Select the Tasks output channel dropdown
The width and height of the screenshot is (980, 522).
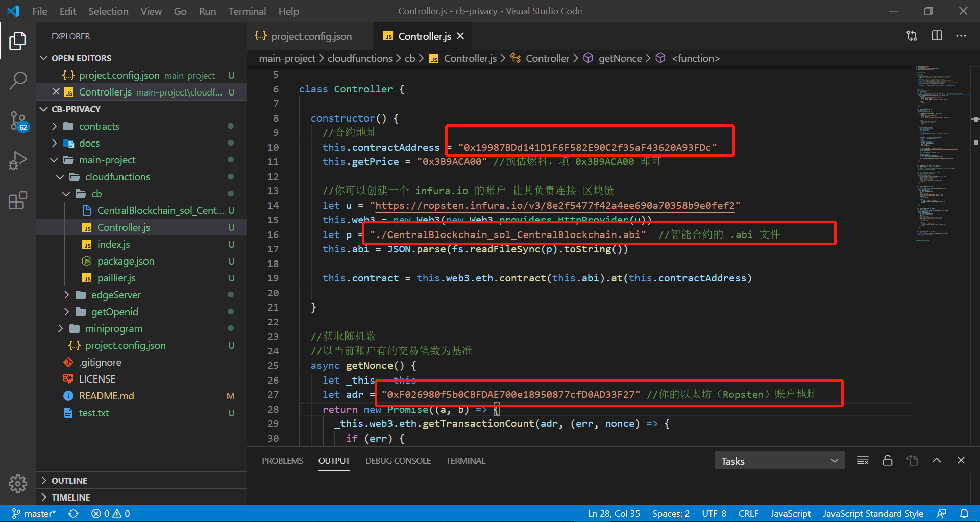pyautogui.click(x=779, y=461)
